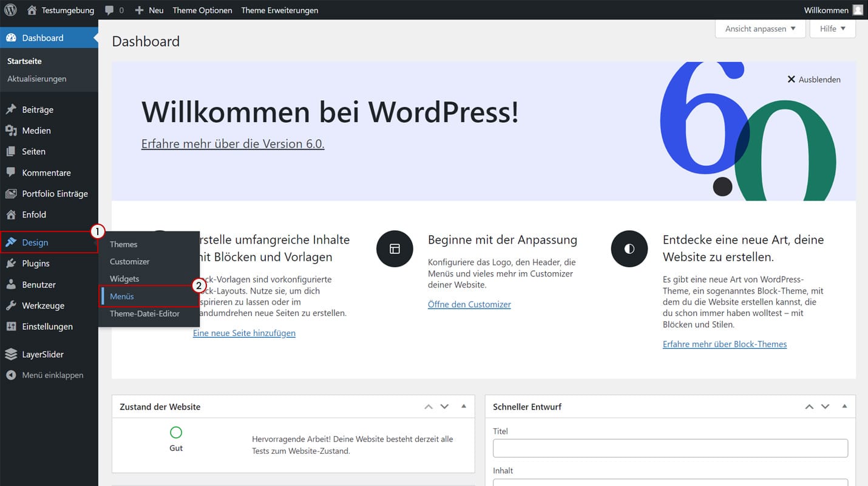Open Theme Erweiterungen in the admin bar
868x486 pixels.
click(x=280, y=10)
